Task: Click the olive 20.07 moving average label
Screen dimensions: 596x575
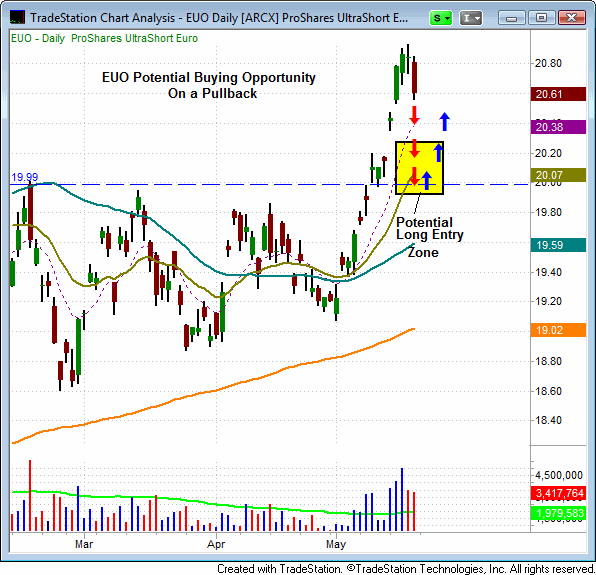Action: pyautogui.click(x=558, y=175)
